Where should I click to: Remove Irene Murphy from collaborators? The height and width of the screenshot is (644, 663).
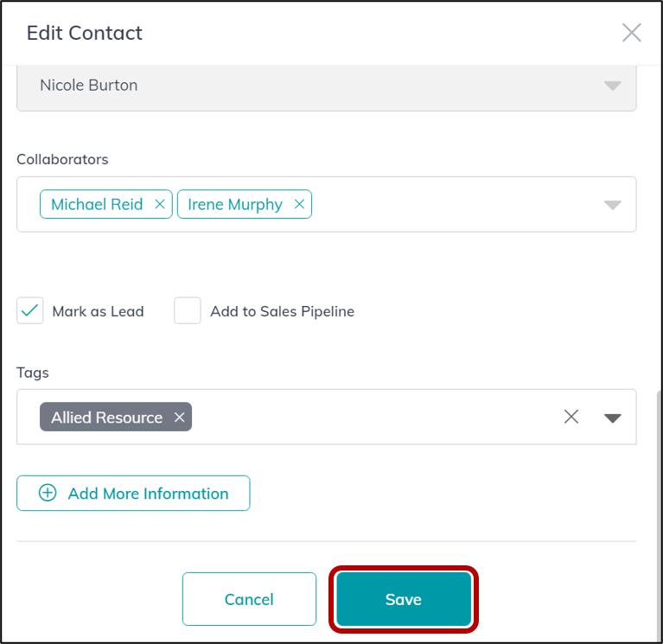[299, 204]
